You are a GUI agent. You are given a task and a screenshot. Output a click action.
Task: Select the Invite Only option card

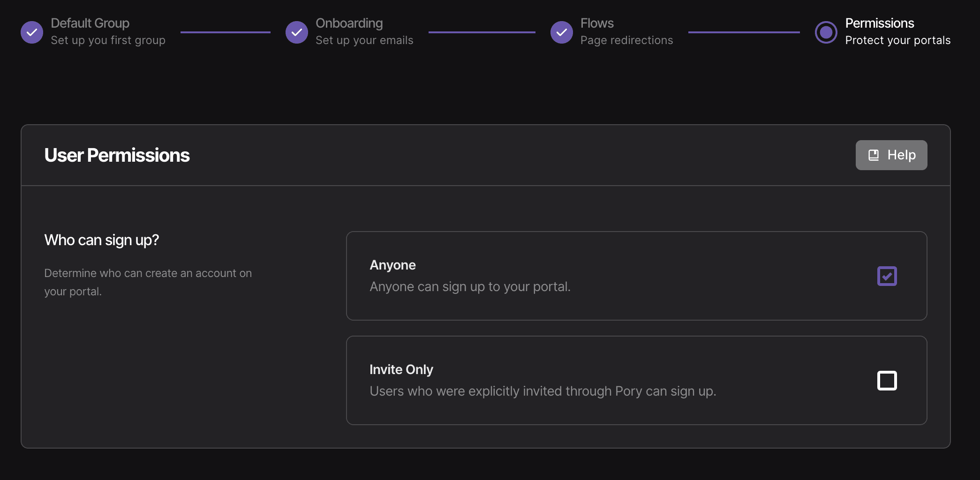(636, 380)
